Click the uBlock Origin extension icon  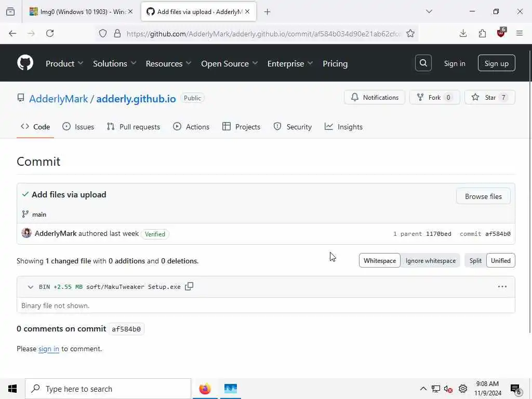[501, 33]
